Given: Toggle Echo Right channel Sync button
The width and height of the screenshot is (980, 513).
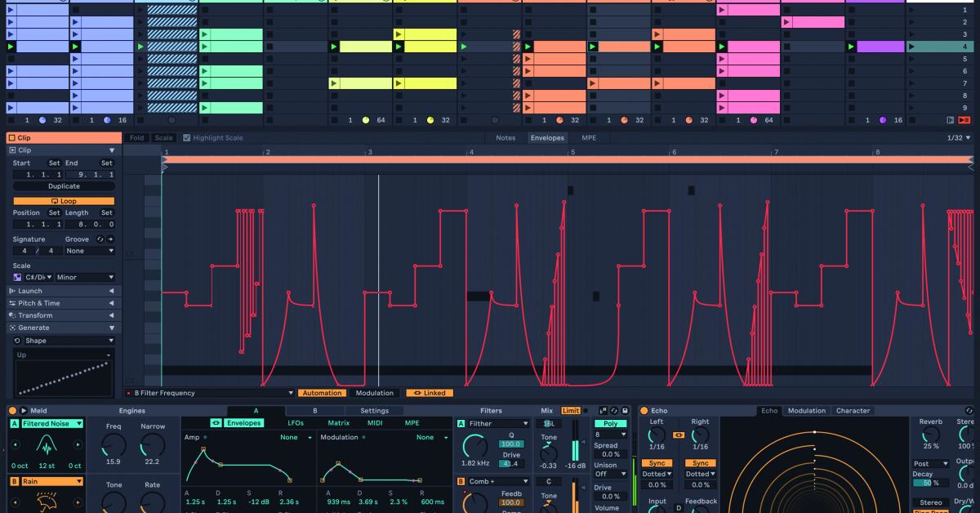Looking at the screenshot, I should tap(700, 463).
